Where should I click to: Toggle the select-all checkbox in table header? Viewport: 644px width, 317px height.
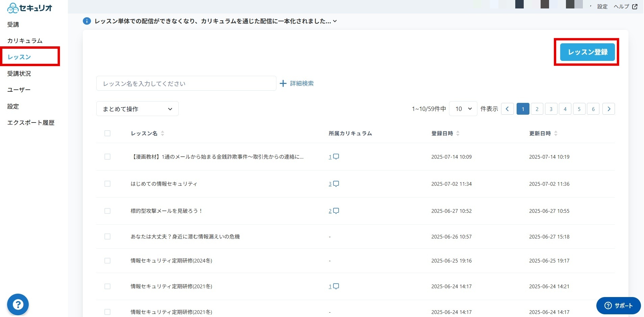pyautogui.click(x=107, y=133)
